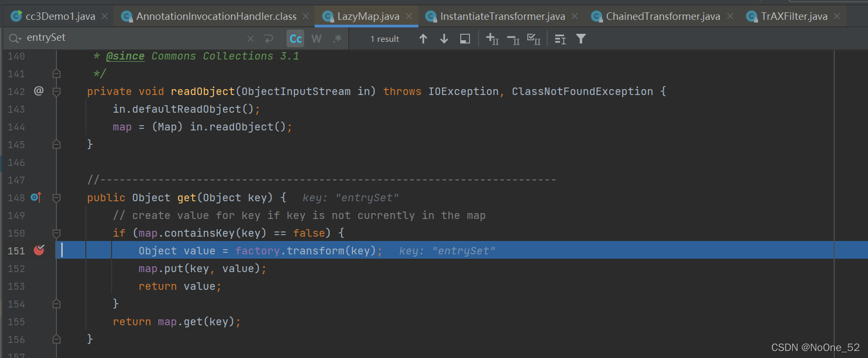Open search history magnifier dropdown
This screenshot has width=868, height=358.
(15, 38)
